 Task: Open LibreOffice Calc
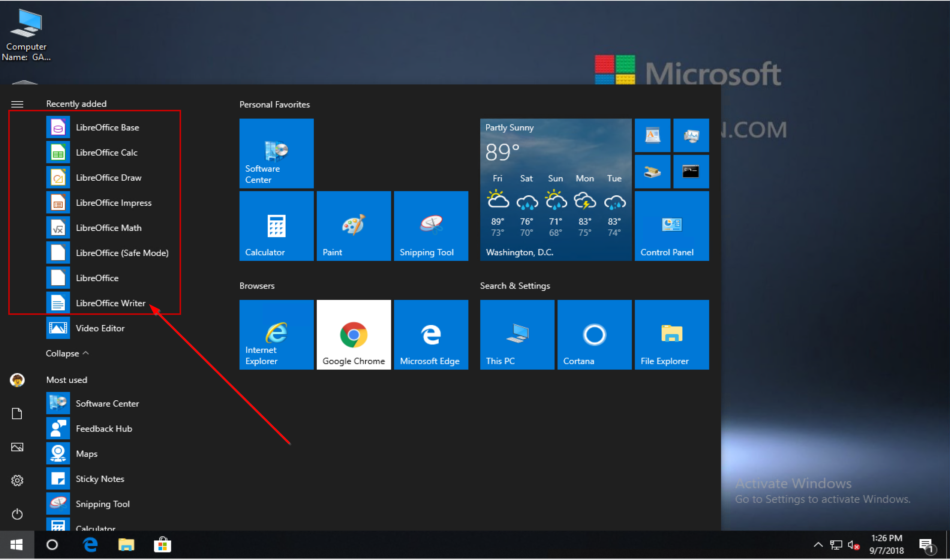point(107,153)
